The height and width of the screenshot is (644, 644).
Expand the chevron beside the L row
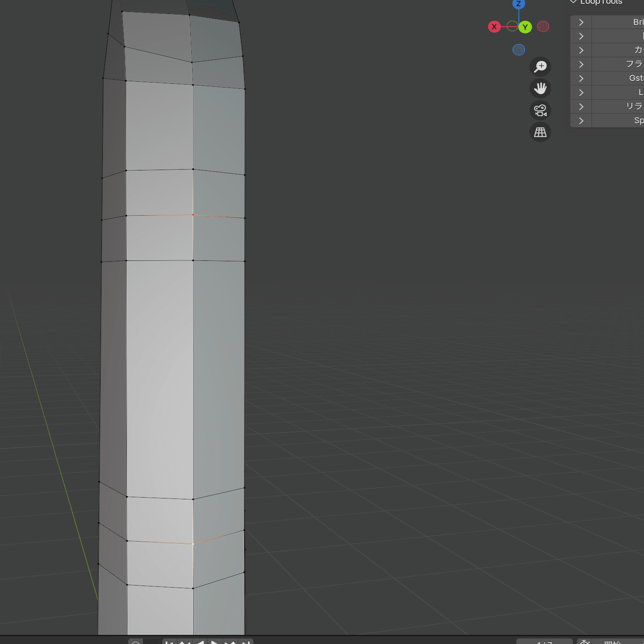tap(581, 92)
